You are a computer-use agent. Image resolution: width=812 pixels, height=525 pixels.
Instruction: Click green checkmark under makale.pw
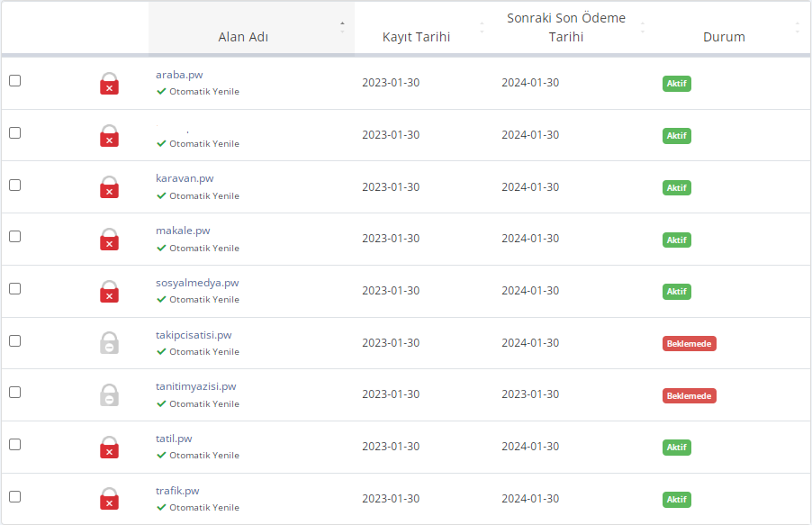tap(161, 249)
